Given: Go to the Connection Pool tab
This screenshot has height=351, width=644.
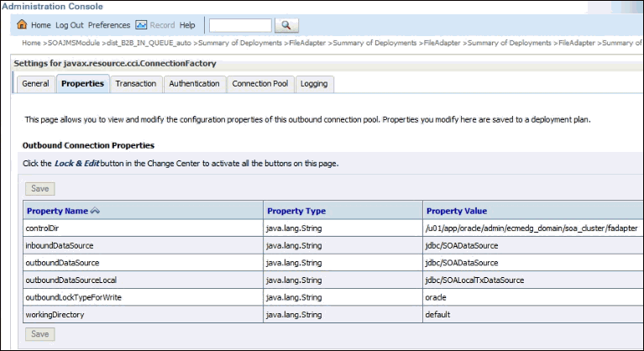Looking at the screenshot, I should click(260, 84).
